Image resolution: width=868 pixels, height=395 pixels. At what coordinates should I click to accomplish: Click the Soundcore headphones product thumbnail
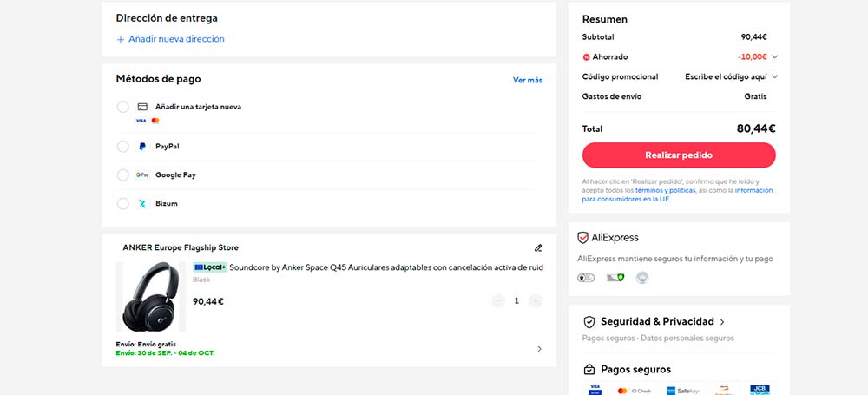coord(154,298)
